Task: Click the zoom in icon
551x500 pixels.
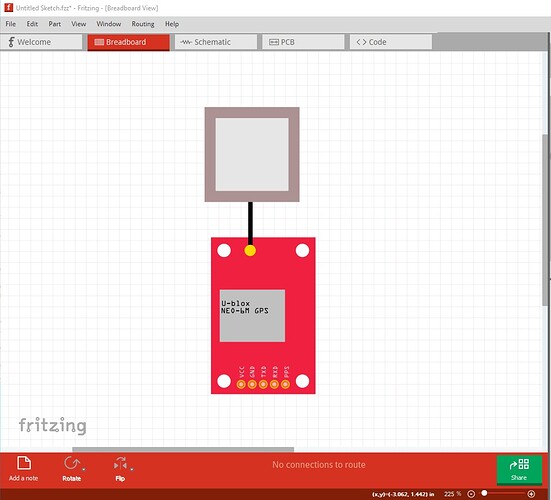Action: 531,494
